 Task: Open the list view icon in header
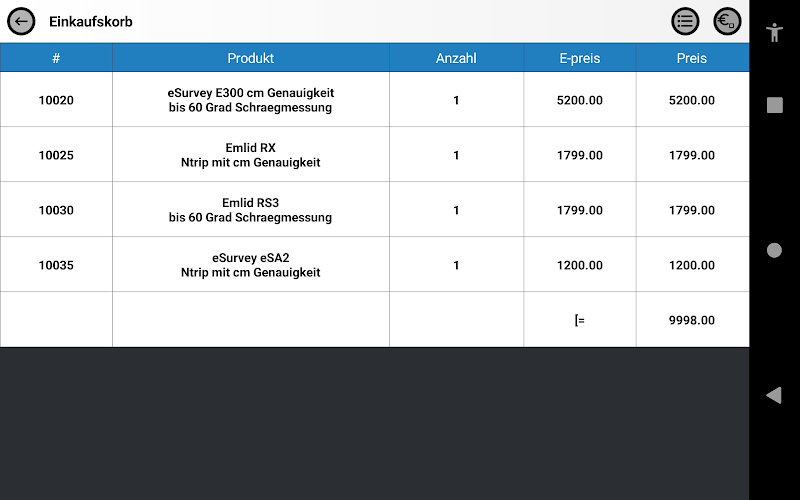click(685, 21)
